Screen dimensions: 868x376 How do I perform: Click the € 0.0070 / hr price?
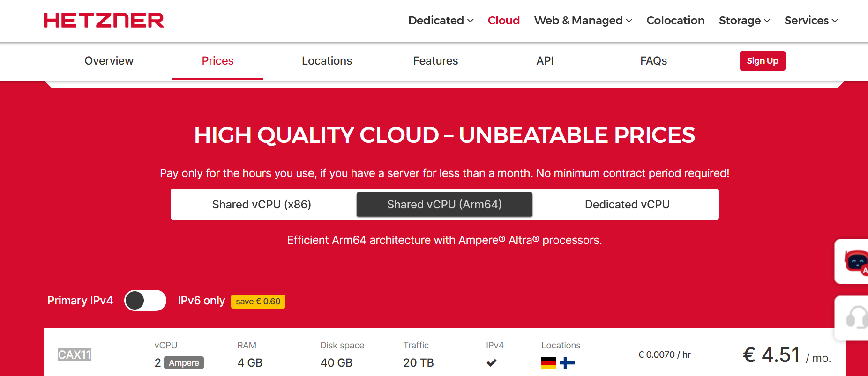click(x=664, y=355)
